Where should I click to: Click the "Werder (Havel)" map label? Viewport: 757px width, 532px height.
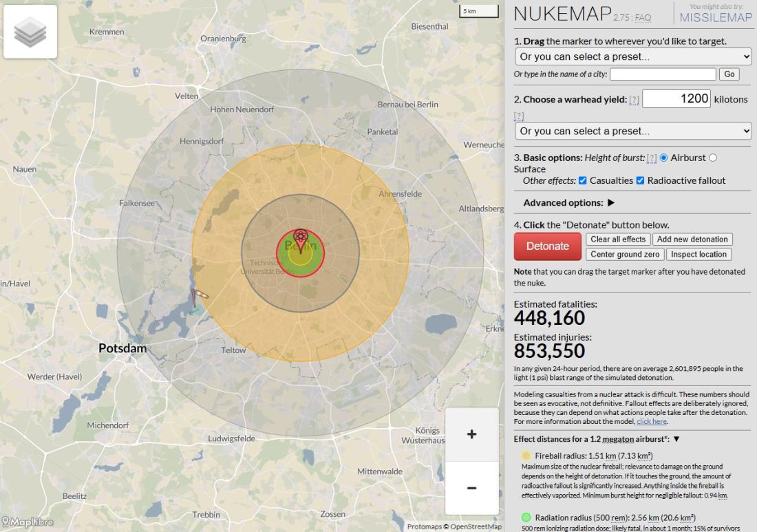(54, 376)
